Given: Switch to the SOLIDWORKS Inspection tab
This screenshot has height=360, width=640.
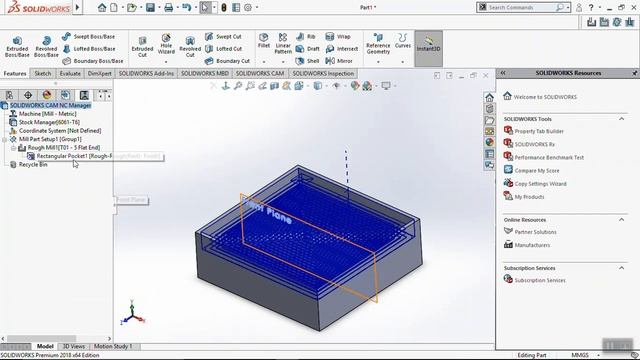Looking at the screenshot, I should [323, 73].
